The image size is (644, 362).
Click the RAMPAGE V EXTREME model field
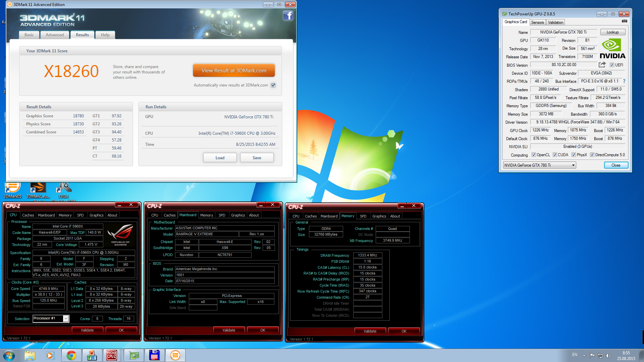[207, 234]
